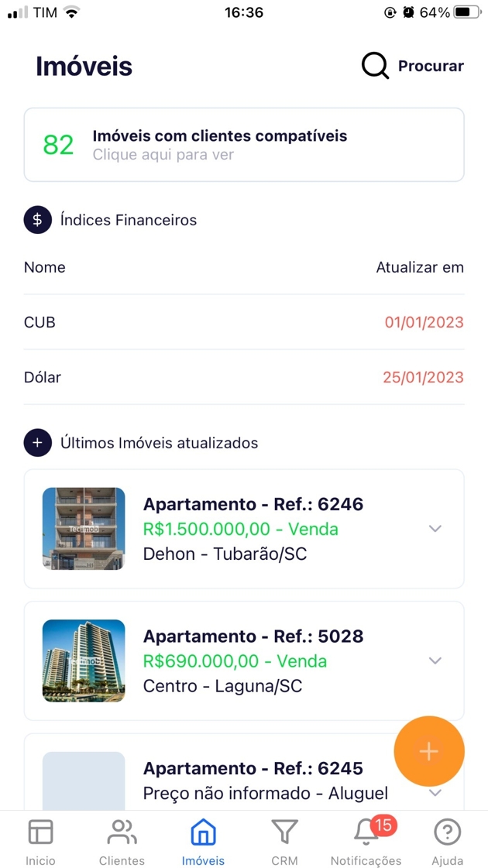
Task: Open the Ajuda question mark icon
Action: click(x=447, y=833)
